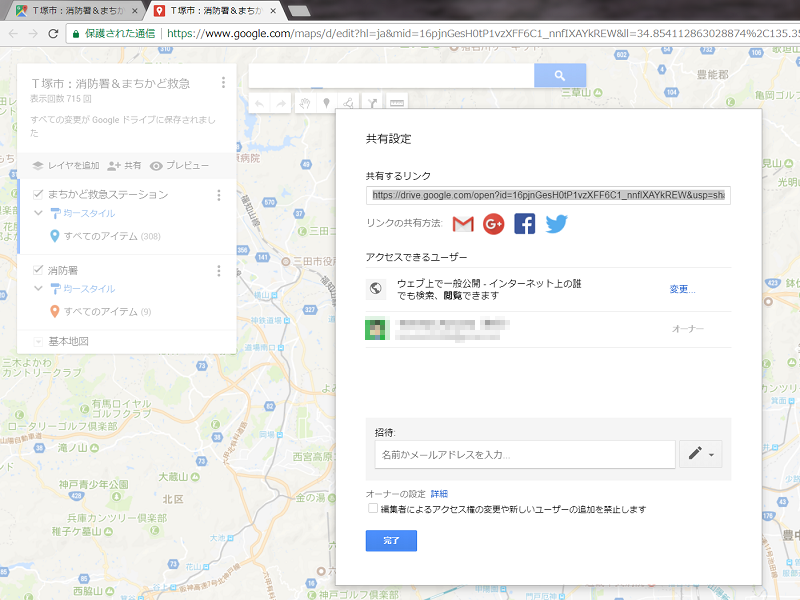The height and width of the screenshot is (600, 800).
Task: Click the share link URL field
Action: click(548, 195)
